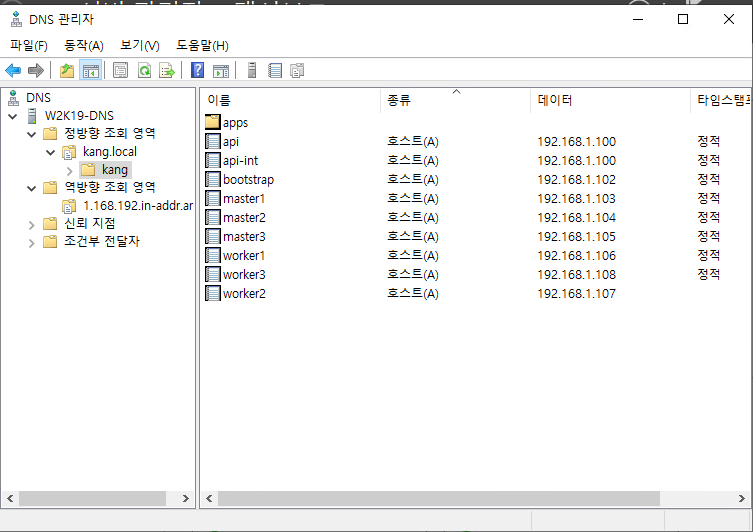This screenshot has width=753, height=532.
Task: Click the new record list toolbar icon
Action: coord(275,71)
